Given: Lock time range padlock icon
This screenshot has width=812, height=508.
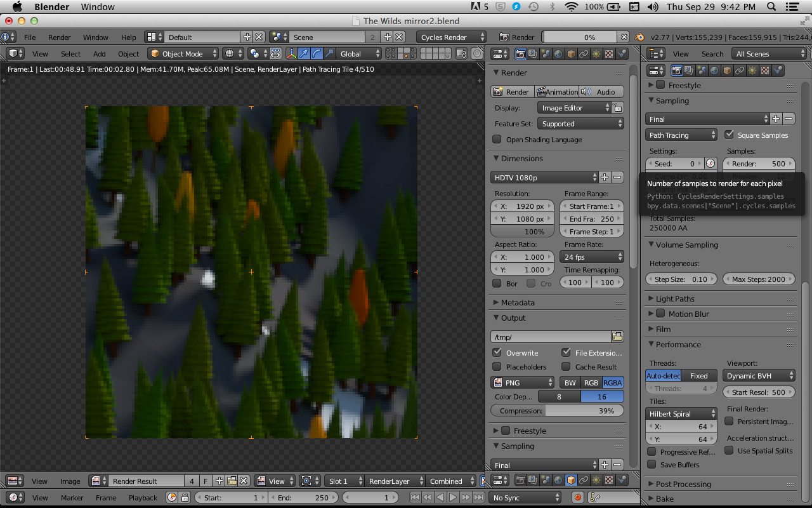Looking at the screenshot, I should click(x=185, y=498).
